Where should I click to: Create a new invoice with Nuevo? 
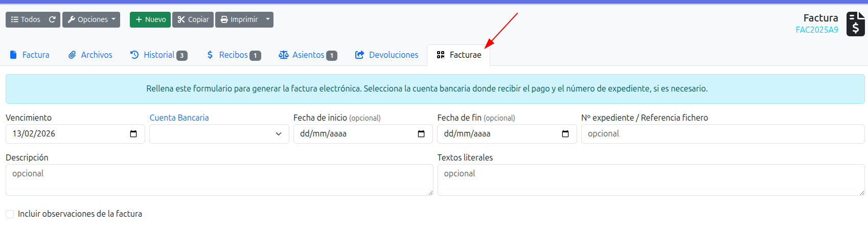(150, 19)
